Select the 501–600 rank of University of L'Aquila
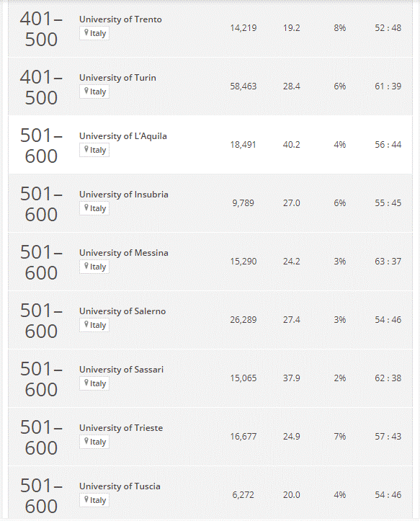Viewport: 420px width, 521px height. click(41, 146)
